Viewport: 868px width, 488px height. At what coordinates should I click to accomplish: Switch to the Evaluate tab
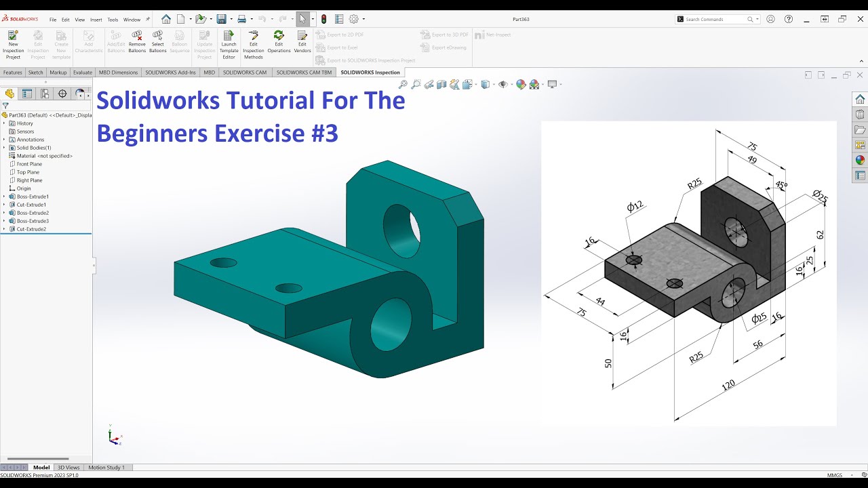point(83,73)
